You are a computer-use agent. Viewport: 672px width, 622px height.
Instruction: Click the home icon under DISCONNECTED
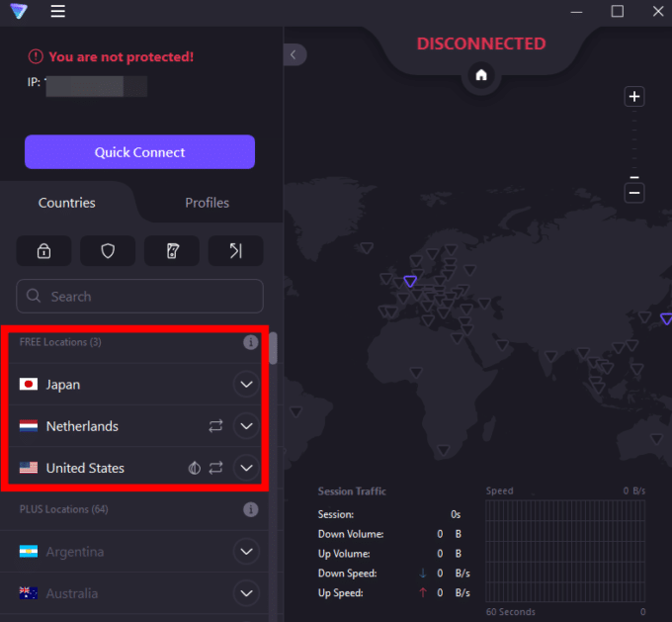[x=481, y=75]
